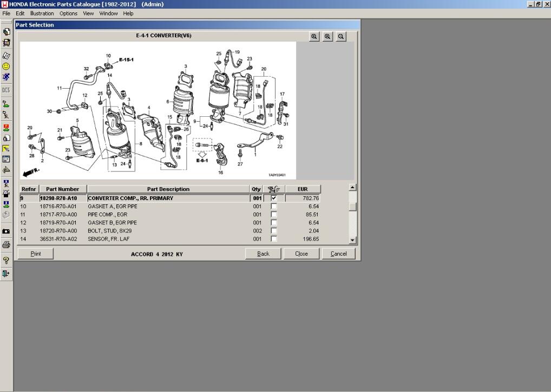Click the exit door icon
Image resolution: width=551 pixels, height=392 pixels.
[x=6, y=274]
